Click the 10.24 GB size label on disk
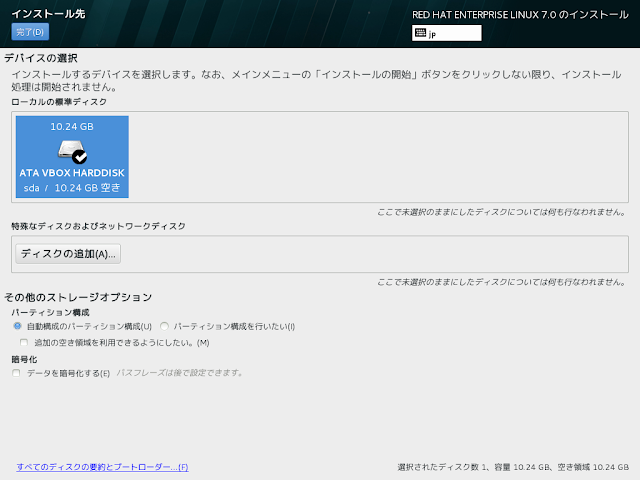The width and height of the screenshot is (640, 480). tap(72, 127)
